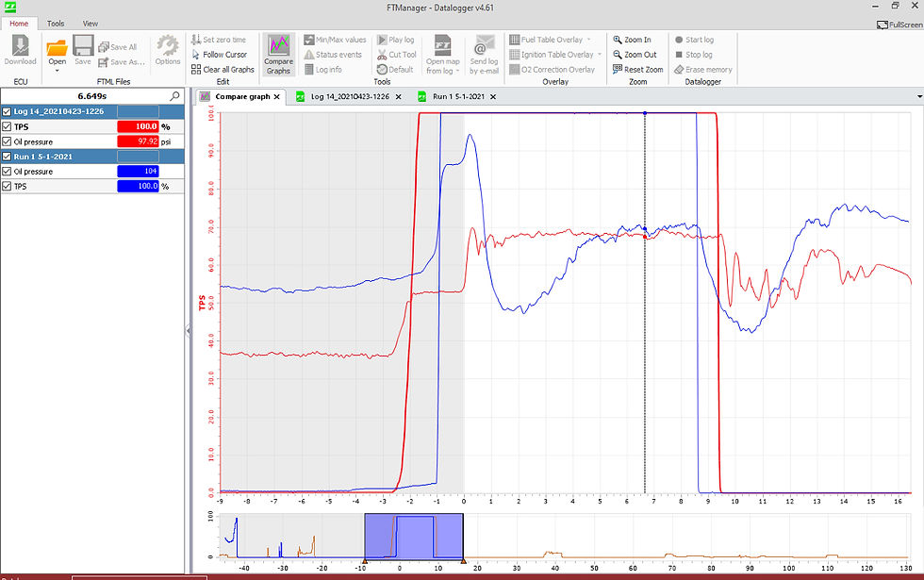This screenshot has width=924, height=580.
Task: Open the Fuel Table Overlay dropdown arrow
Action: 588,40
